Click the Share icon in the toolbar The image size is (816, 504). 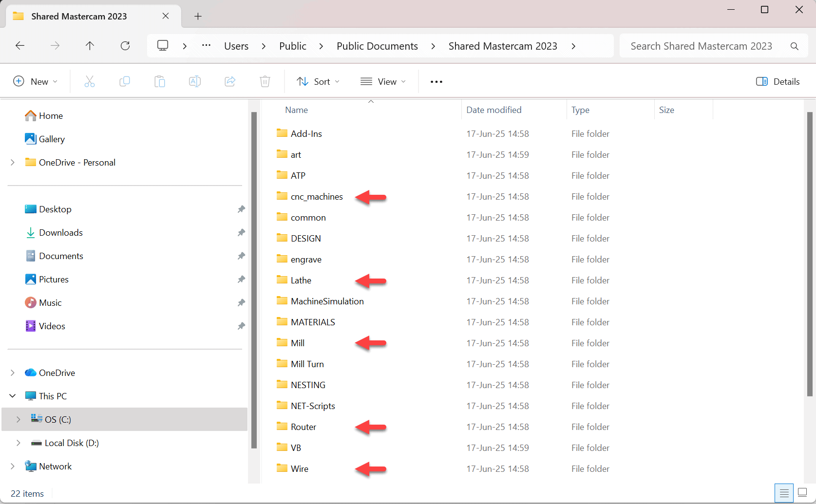click(230, 81)
